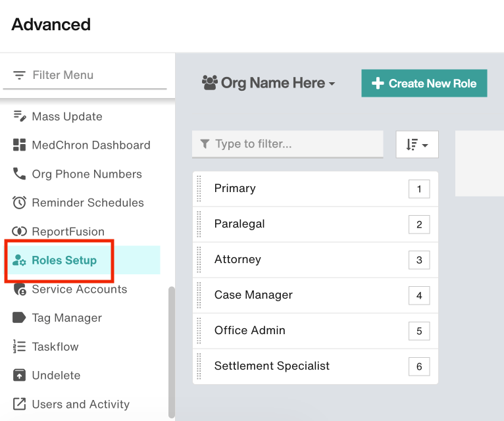This screenshot has height=421, width=504.
Task: Click the sidebar menu scrollbar
Action: pyautogui.click(x=172, y=352)
